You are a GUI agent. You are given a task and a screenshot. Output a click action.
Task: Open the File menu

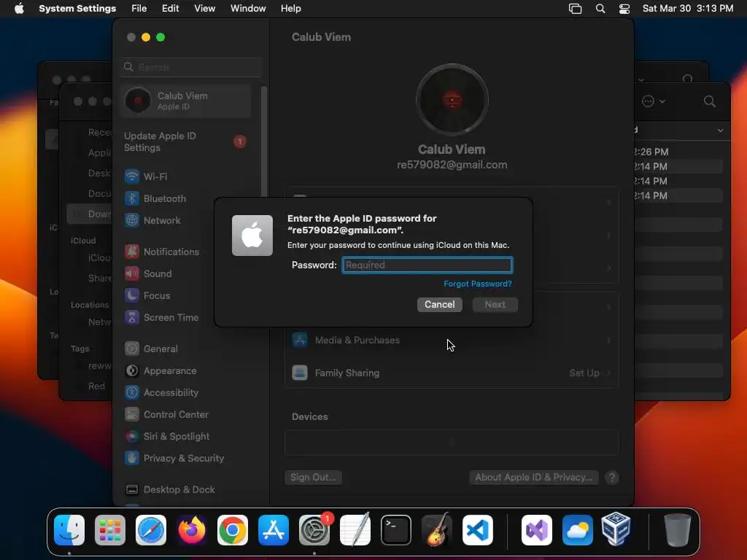pos(139,9)
